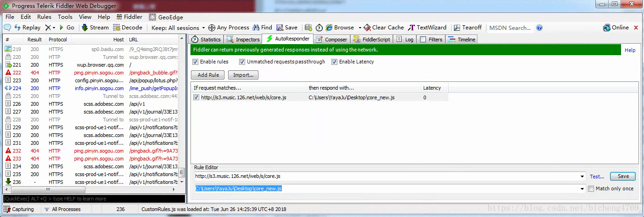Select session 224 ime_push row
Viewport: 644px width, 217px height.
pyautogui.click(x=92, y=88)
